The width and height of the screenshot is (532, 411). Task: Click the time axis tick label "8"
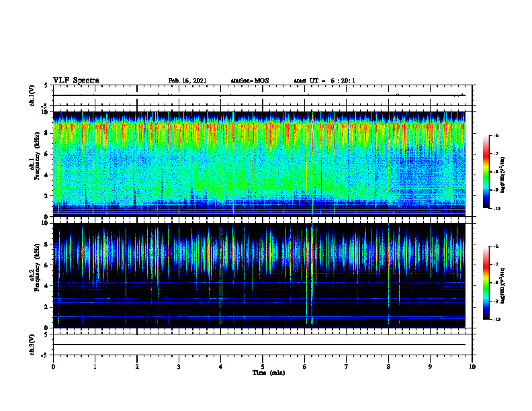(x=388, y=367)
